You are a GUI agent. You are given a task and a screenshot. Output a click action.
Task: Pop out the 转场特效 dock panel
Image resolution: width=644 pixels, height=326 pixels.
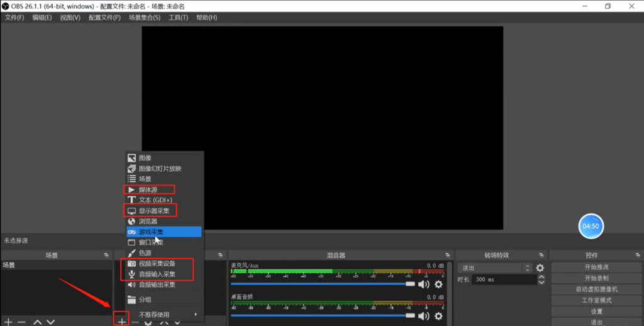[x=541, y=256]
